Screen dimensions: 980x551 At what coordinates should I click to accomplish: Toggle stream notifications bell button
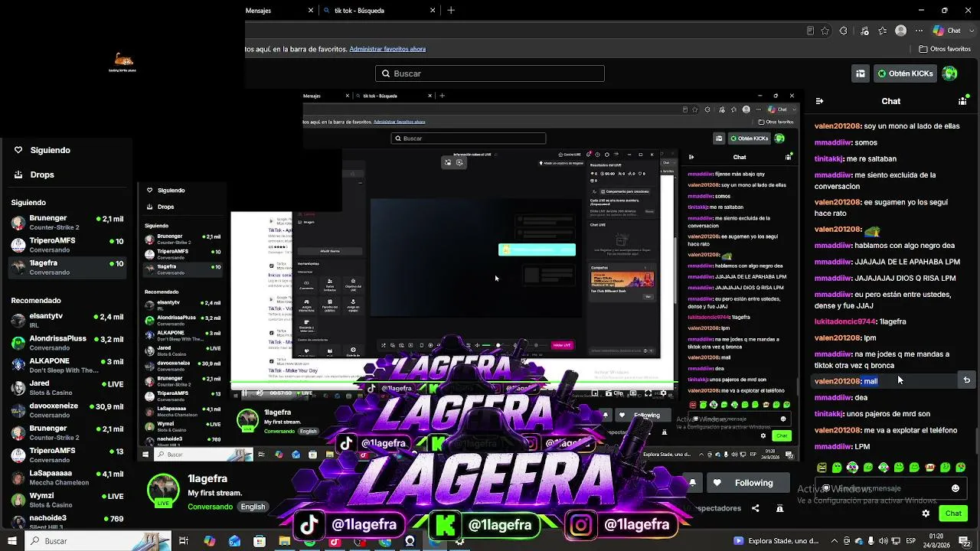[x=692, y=483]
